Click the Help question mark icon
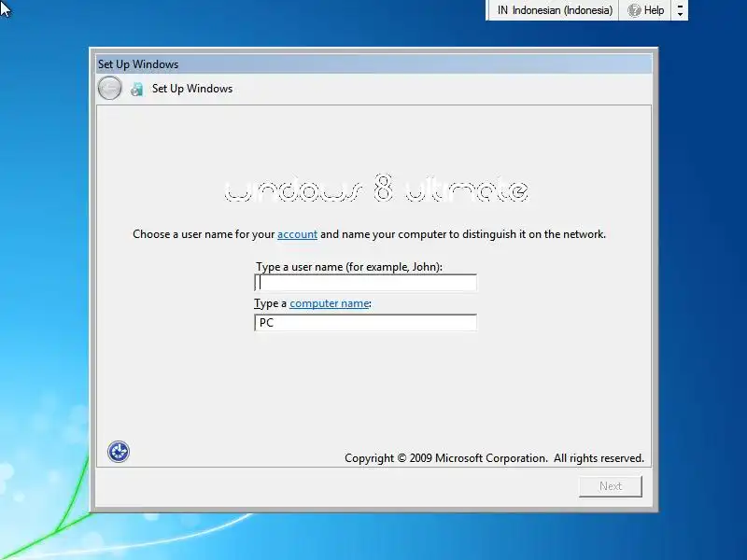This screenshot has height=560, width=747. point(634,10)
